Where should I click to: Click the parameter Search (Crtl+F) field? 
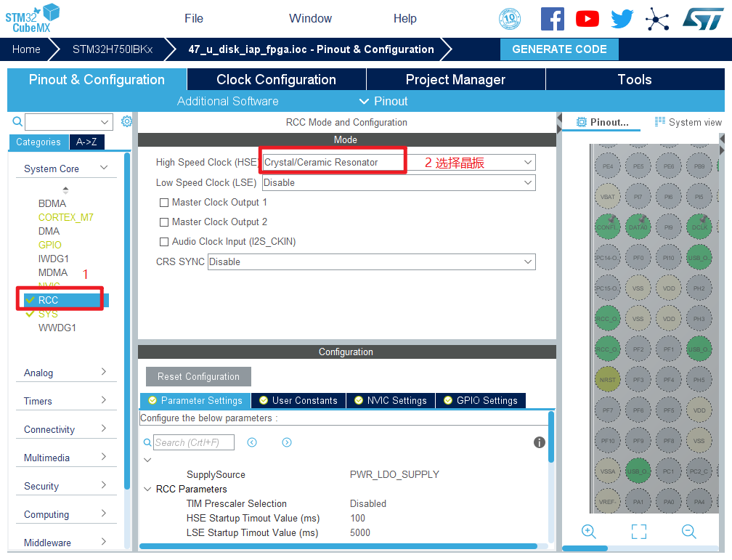pos(194,442)
